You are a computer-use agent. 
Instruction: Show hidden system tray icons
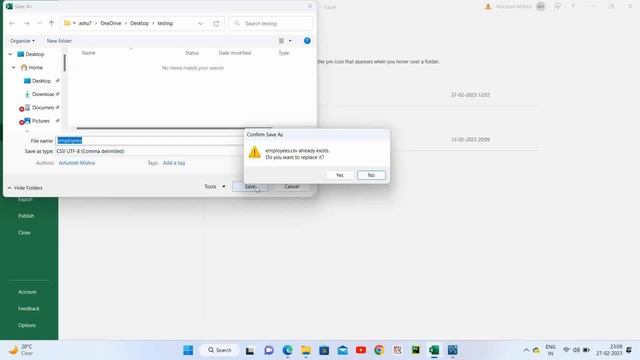pos(526,350)
